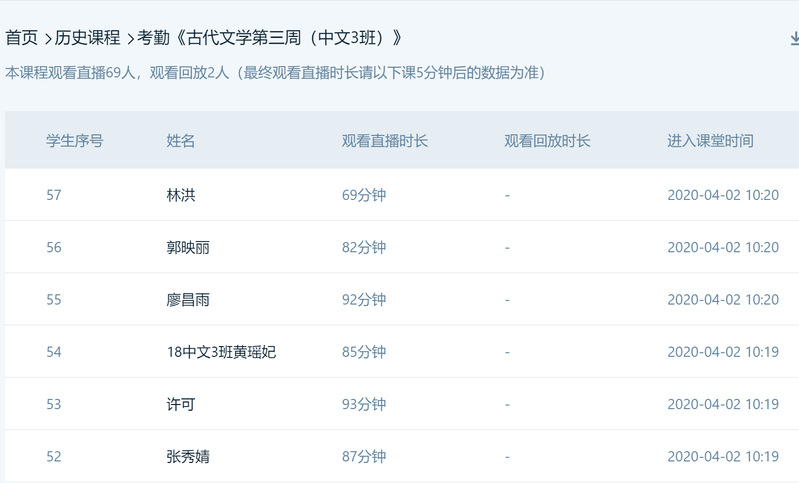Click the 姓名 column header
Screen dimensions: 799x483
point(181,141)
